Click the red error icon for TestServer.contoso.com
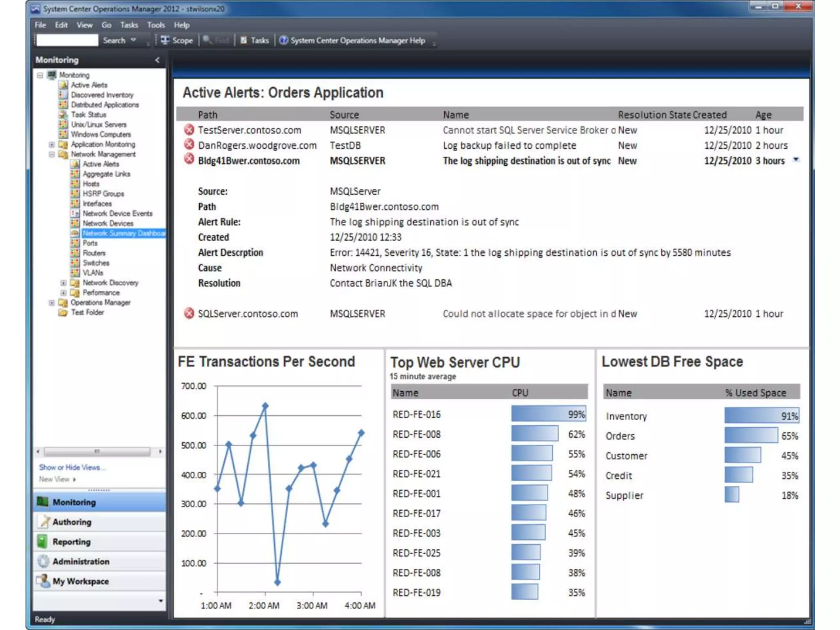Screen dimensions: 840x630 [x=189, y=130]
